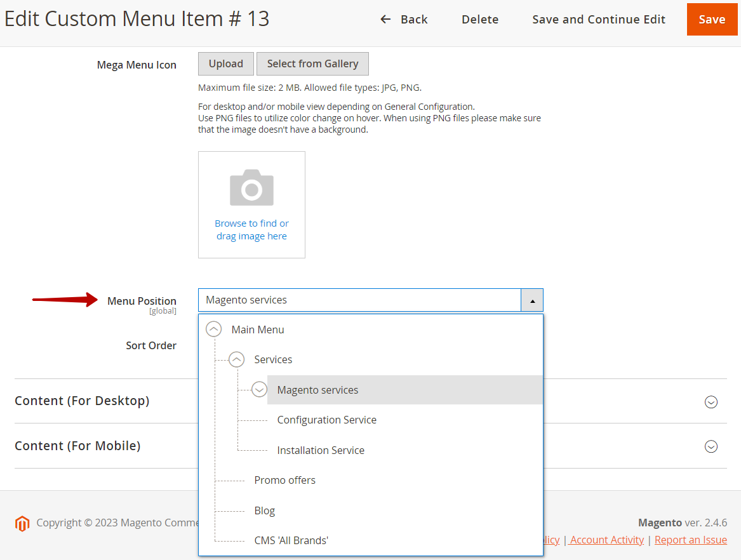The width and height of the screenshot is (741, 560).
Task: Click the Mega Menu Icon label
Action: [137, 65]
